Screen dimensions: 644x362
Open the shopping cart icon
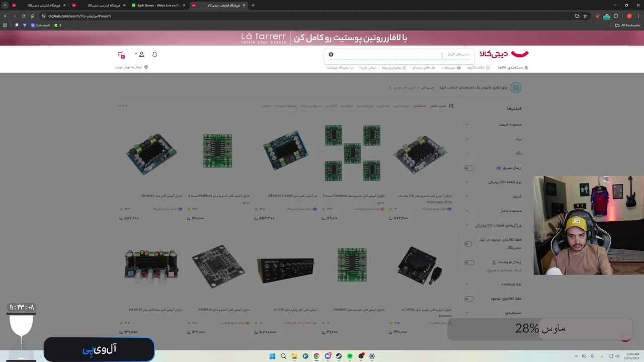(x=121, y=54)
